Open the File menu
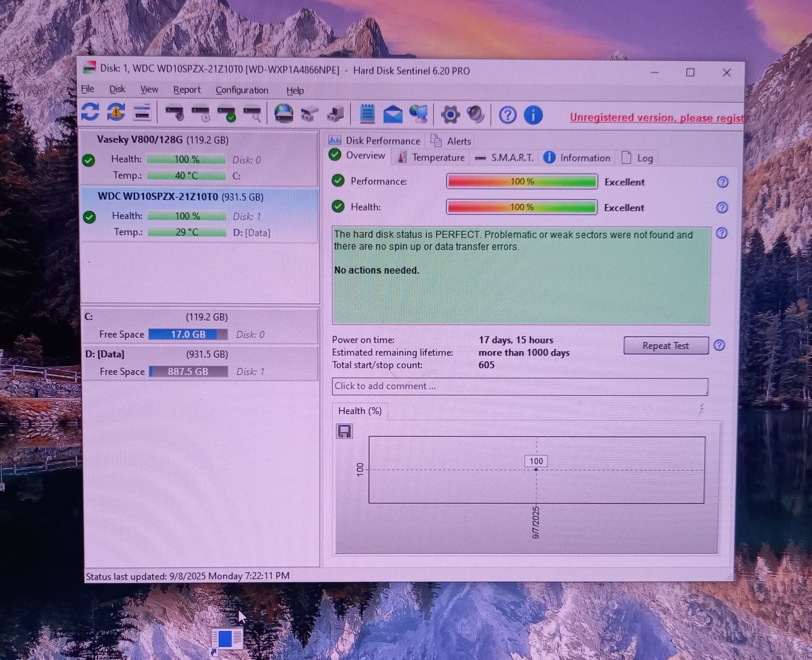 88,89
